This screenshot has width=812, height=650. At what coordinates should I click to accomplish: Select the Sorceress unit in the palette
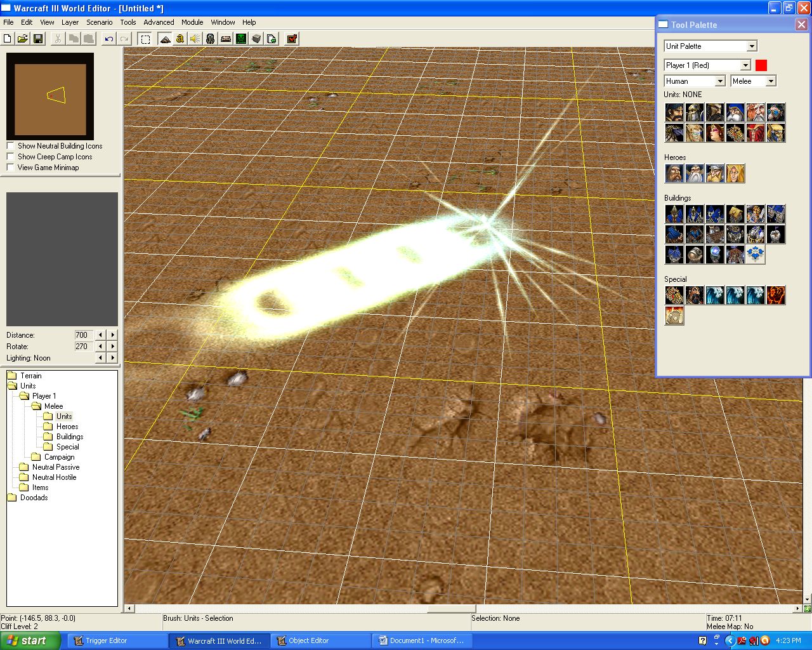click(x=715, y=133)
